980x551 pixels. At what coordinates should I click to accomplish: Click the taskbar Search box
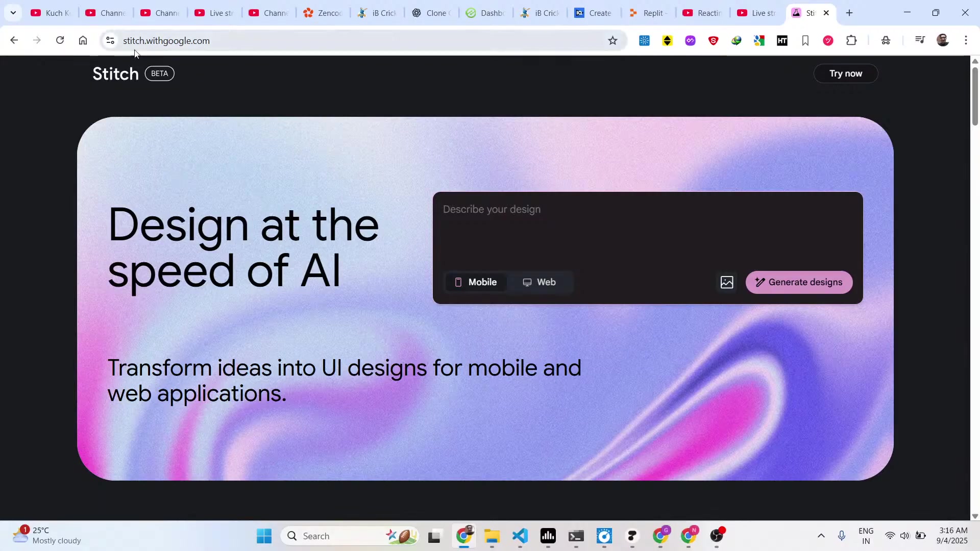349,536
